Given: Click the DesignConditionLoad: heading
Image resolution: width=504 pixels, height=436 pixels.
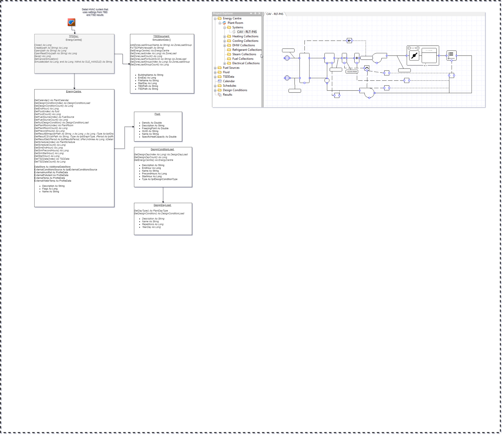Looking at the screenshot, I should click(x=163, y=149).
